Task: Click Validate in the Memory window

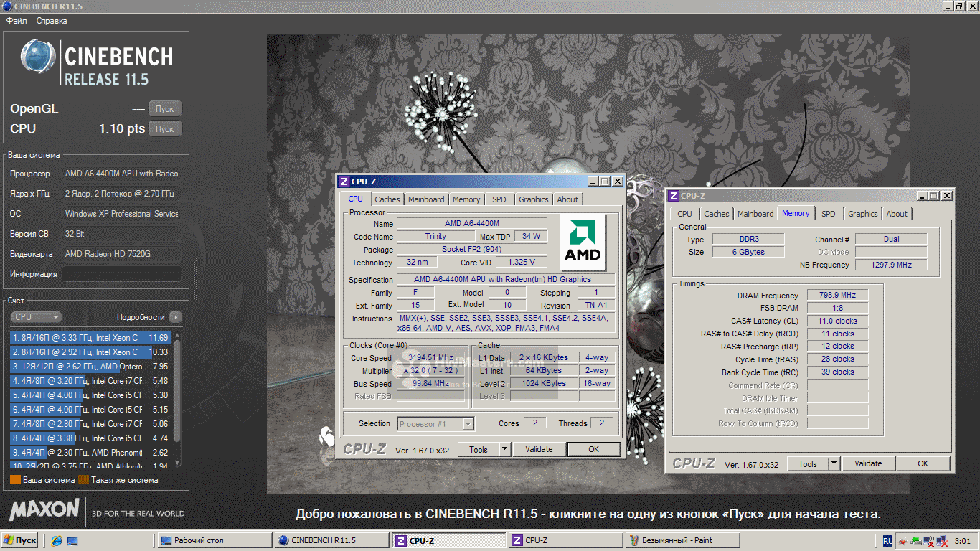Action: click(868, 464)
